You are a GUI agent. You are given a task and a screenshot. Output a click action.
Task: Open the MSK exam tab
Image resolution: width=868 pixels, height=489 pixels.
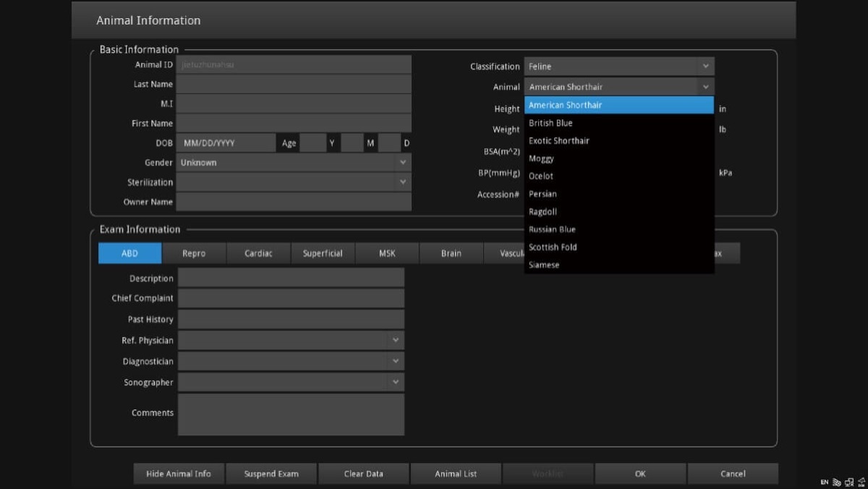[x=387, y=253]
